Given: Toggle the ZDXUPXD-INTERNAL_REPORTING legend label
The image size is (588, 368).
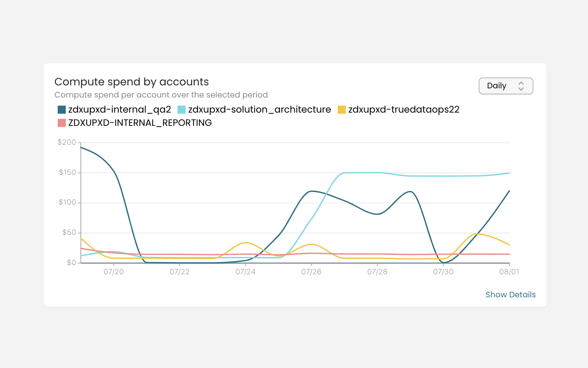Looking at the screenshot, I should 140,123.
